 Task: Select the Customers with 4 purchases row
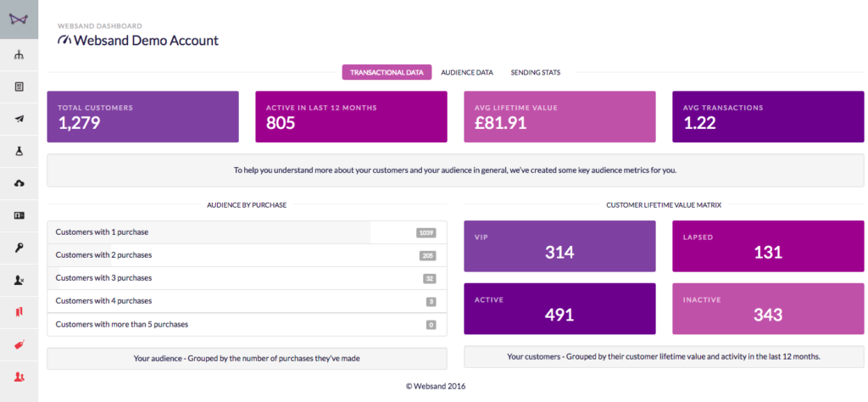(247, 301)
